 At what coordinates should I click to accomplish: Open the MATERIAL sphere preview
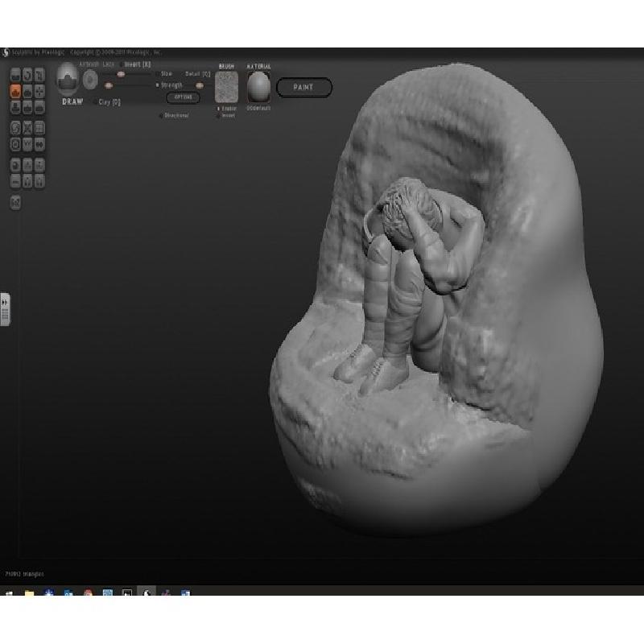point(258,86)
